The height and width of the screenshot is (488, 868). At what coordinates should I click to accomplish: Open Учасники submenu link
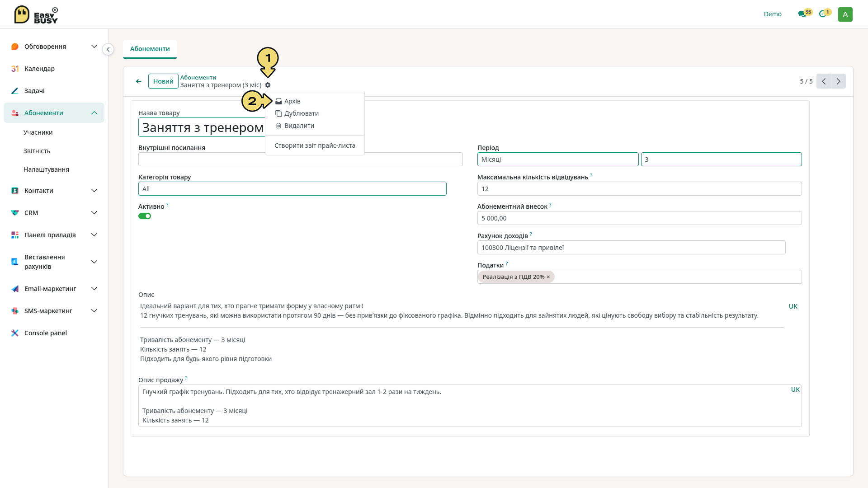point(38,132)
